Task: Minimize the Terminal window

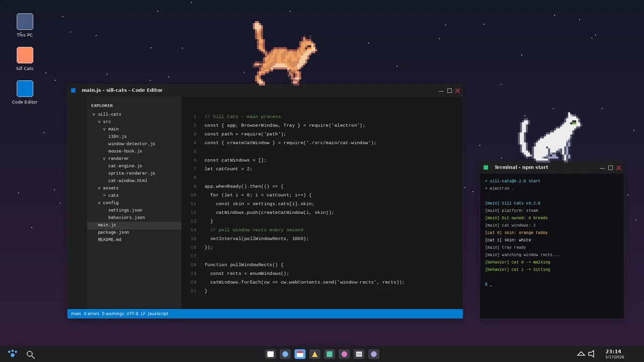Action: click(602, 168)
